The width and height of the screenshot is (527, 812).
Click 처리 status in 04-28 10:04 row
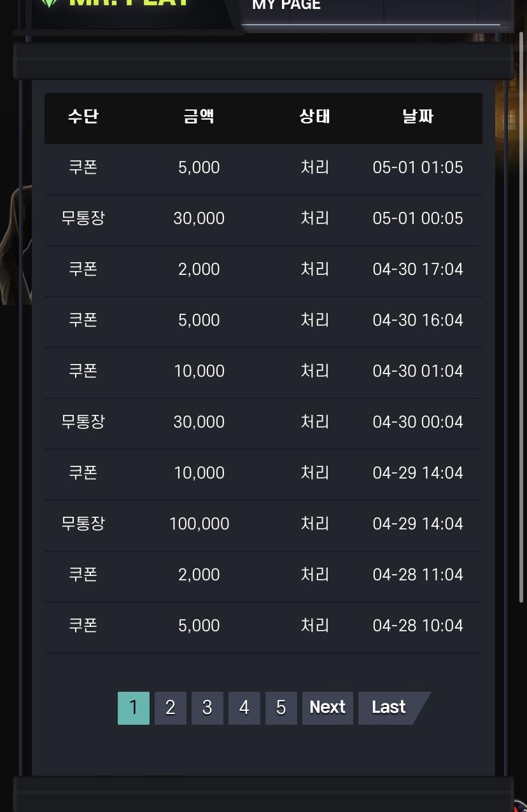(315, 626)
